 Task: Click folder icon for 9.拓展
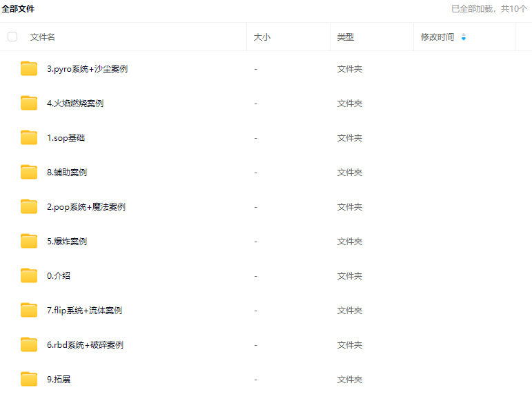pyautogui.click(x=28, y=379)
